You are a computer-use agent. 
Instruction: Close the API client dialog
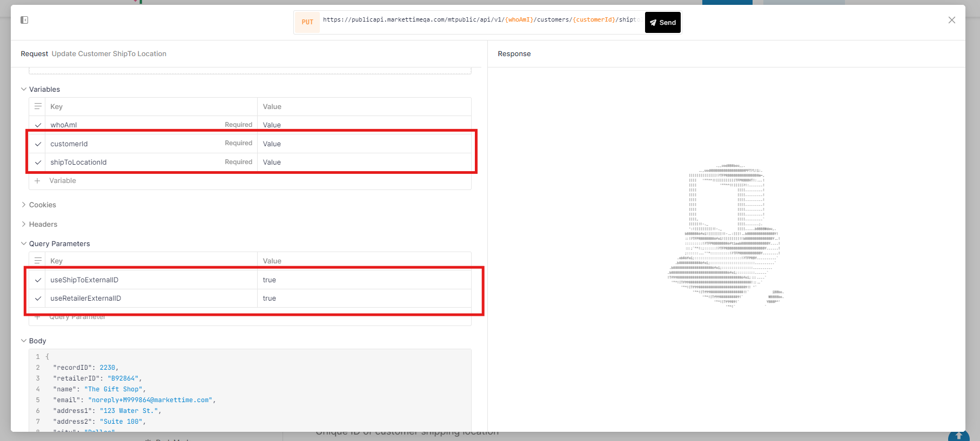[x=952, y=20]
